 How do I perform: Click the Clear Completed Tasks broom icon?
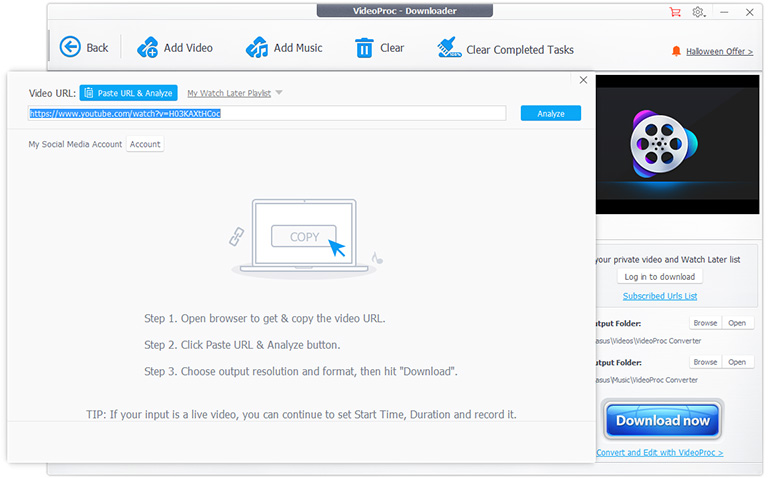[x=449, y=48]
